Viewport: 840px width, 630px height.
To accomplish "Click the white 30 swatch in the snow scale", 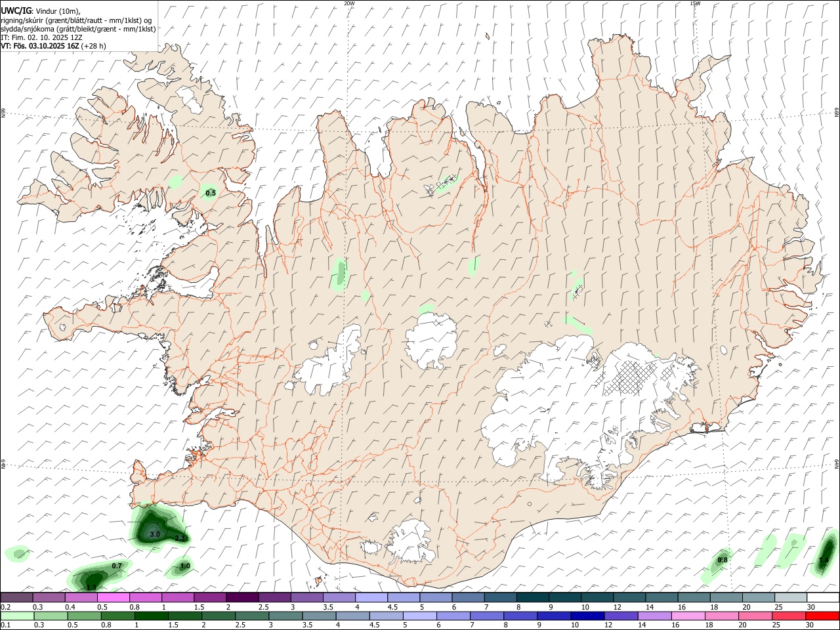I will tap(823, 597).
